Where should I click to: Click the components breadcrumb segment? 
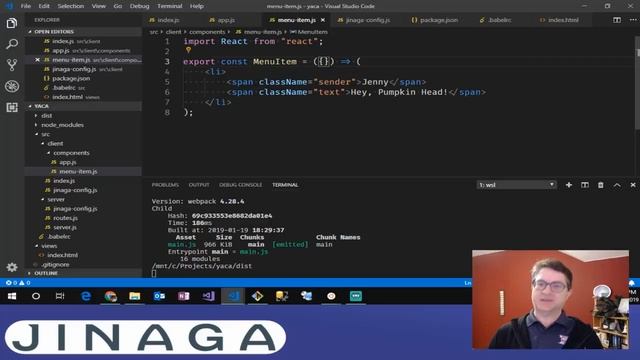point(207,32)
